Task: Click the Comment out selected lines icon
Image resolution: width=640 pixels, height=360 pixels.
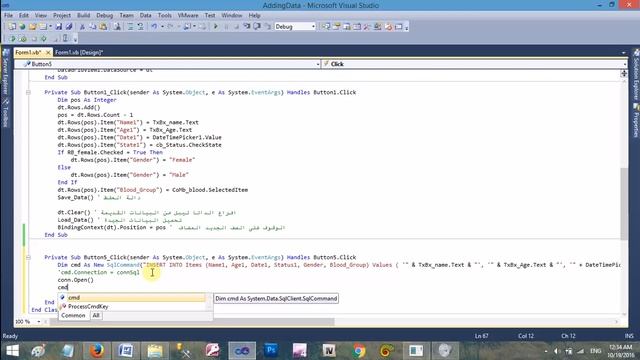Action: tap(130, 27)
